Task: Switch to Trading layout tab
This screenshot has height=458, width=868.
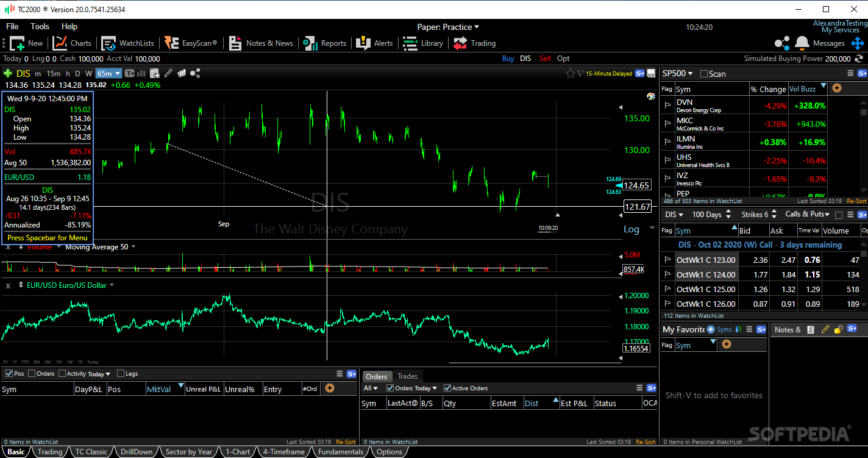Action: [x=50, y=452]
